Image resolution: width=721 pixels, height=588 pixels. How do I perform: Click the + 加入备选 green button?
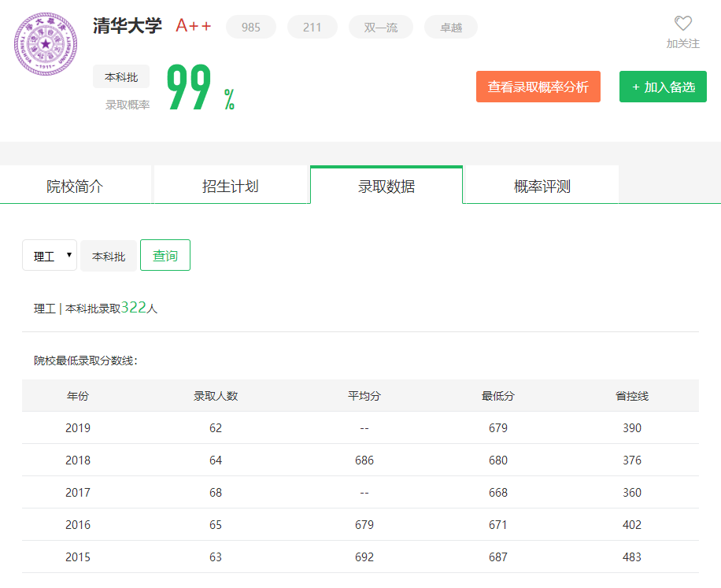click(663, 87)
